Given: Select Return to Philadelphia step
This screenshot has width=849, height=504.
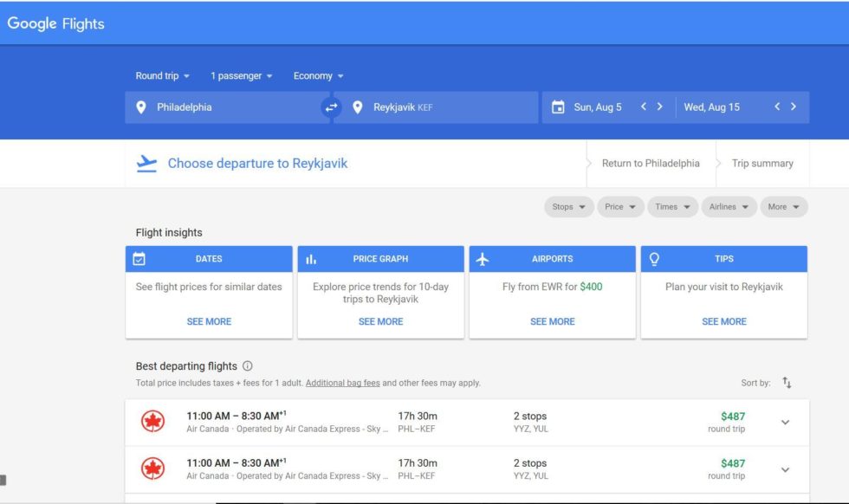Looking at the screenshot, I should tap(651, 164).
